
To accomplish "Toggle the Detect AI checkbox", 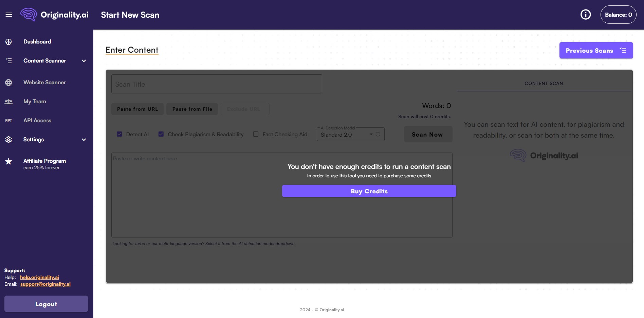I will click(x=119, y=134).
